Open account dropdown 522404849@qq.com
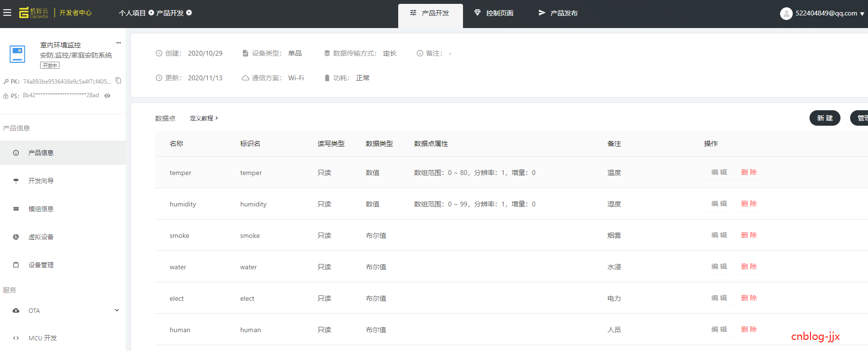The height and width of the screenshot is (351, 868). [829, 14]
